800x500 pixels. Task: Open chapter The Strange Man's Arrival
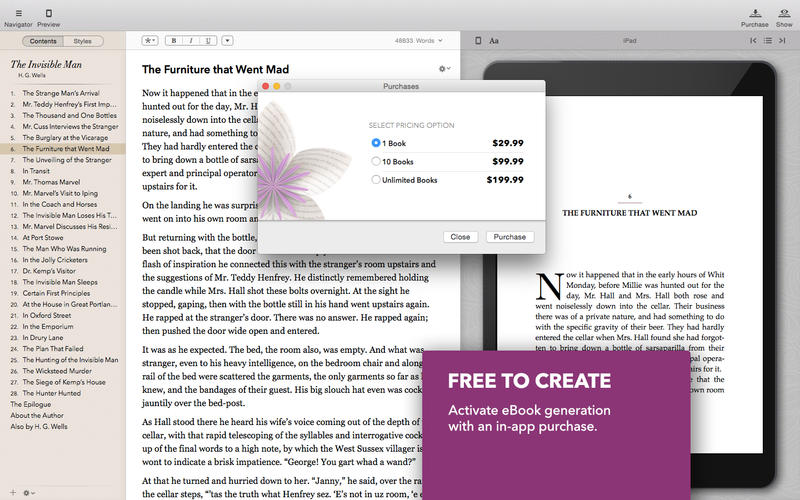pyautogui.click(x=61, y=93)
